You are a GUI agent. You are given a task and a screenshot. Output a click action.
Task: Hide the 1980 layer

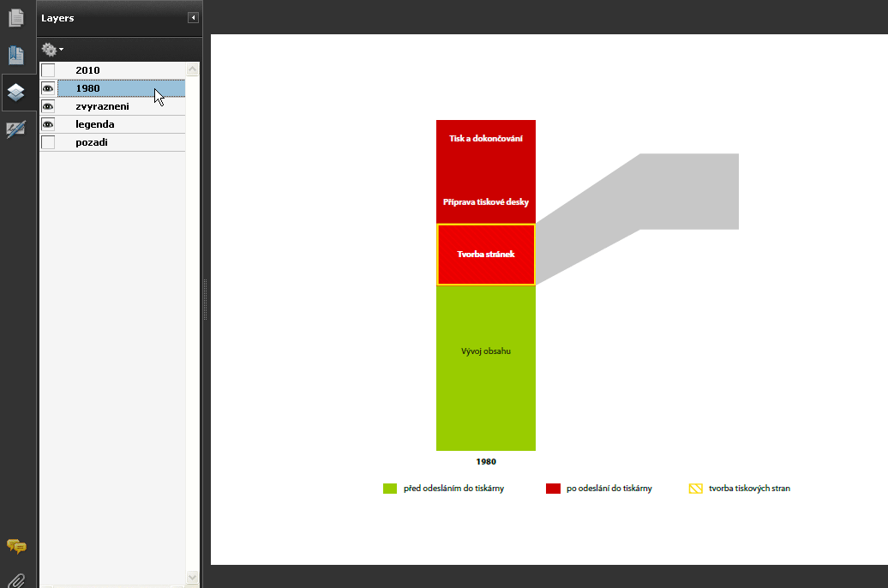coord(48,88)
